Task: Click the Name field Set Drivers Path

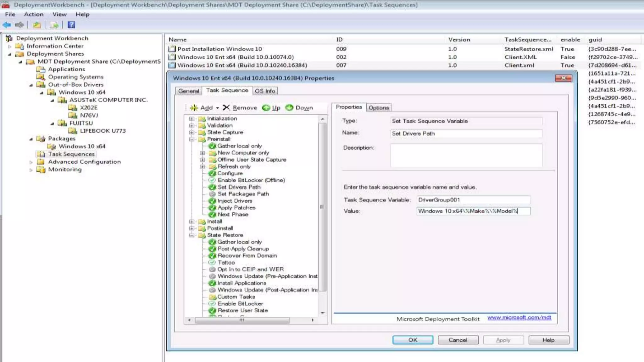Action: tap(466, 134)
